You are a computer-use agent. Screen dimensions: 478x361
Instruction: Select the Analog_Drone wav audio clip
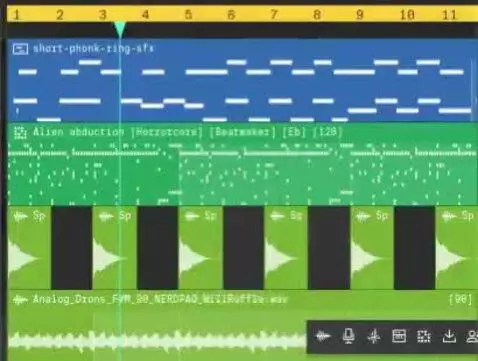pyautogui.click(x=243, y=325)
